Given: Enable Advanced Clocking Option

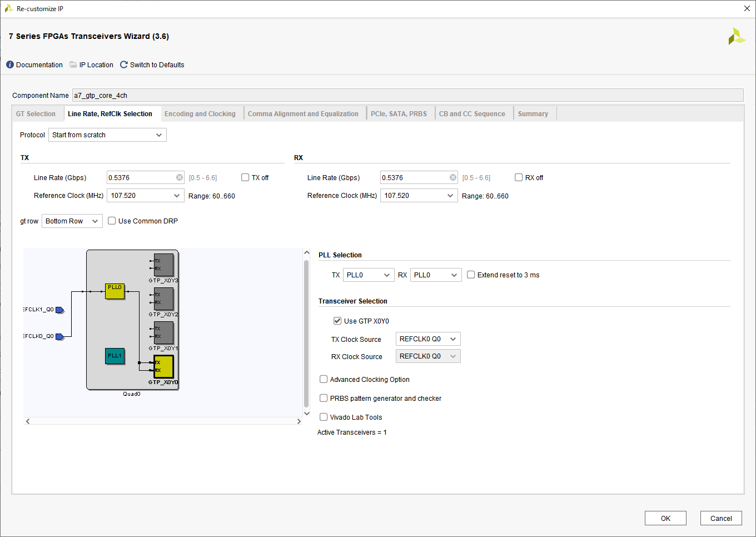Looking at the screenshot, I should pos(324,379).
